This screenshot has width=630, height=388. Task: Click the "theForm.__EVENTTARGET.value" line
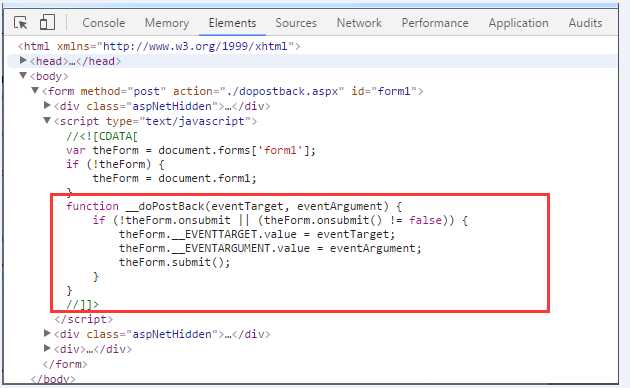[257, 235]
